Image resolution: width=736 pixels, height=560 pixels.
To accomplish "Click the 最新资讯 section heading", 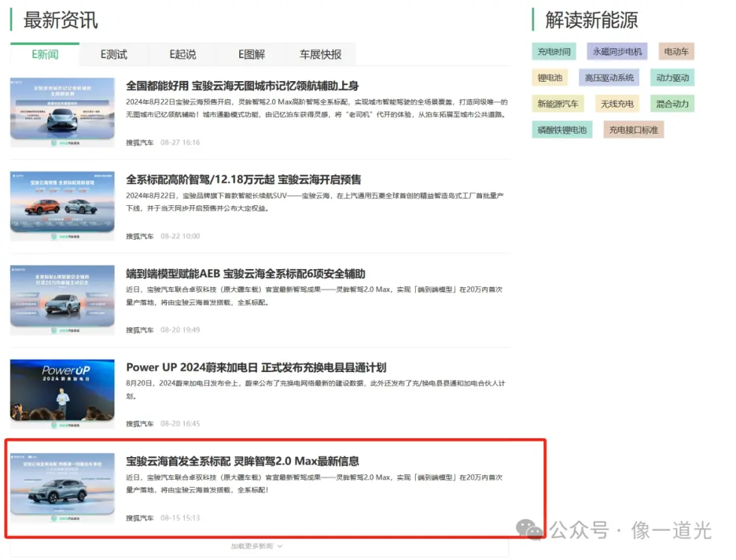I will (61, 20).
